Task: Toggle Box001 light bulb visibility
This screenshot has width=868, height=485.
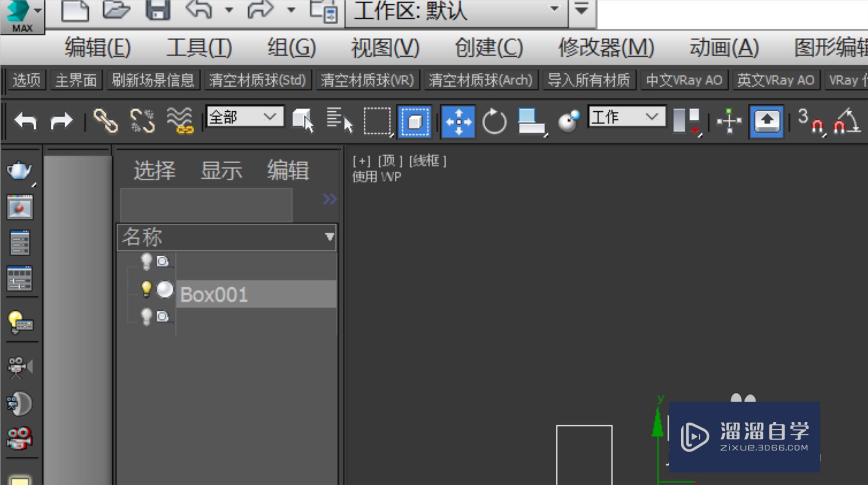Action: click(146, 289)
